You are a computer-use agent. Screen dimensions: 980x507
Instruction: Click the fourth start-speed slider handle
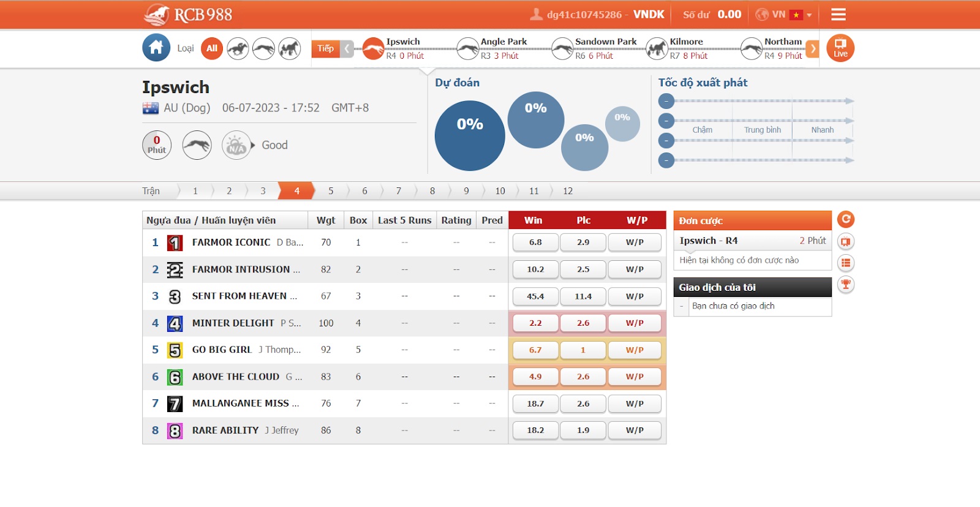[x=666, y=160]
